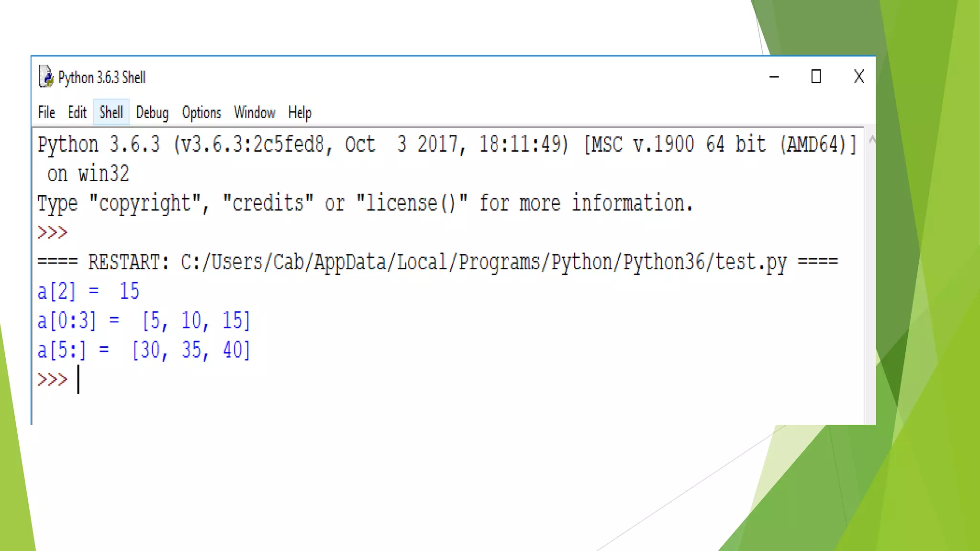
Task: Open the highlighted Shell menu
Action: pyautogui.click(x=111, y=112)
